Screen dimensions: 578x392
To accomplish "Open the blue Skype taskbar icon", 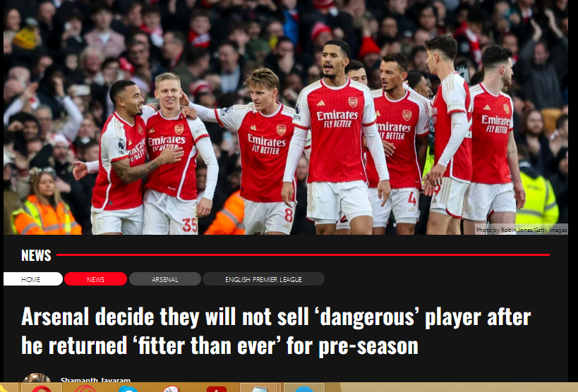I will [128, 389].
